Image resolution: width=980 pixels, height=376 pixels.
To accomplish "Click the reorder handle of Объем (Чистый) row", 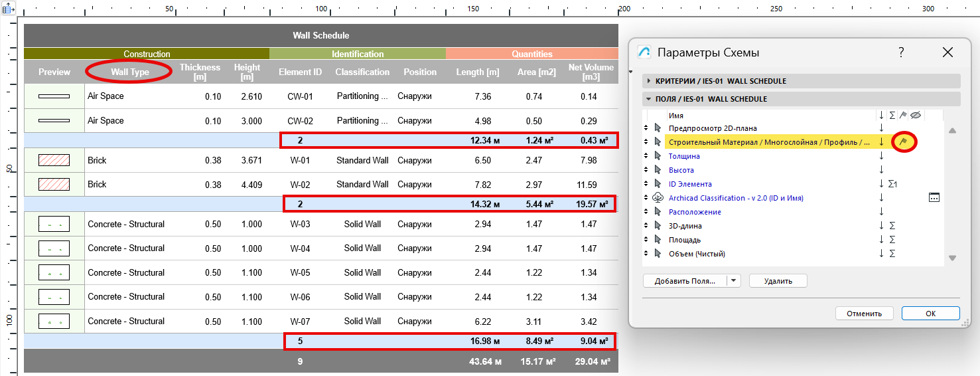I will tap(646, 254).
